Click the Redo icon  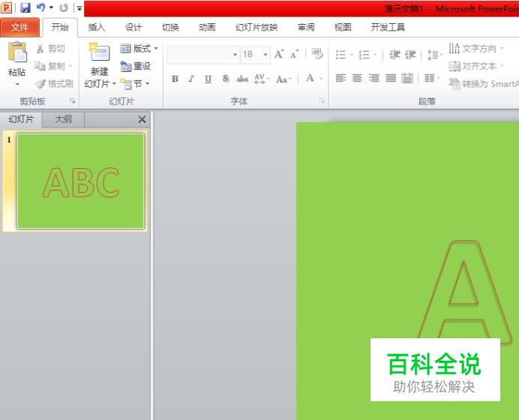(64, 7)
